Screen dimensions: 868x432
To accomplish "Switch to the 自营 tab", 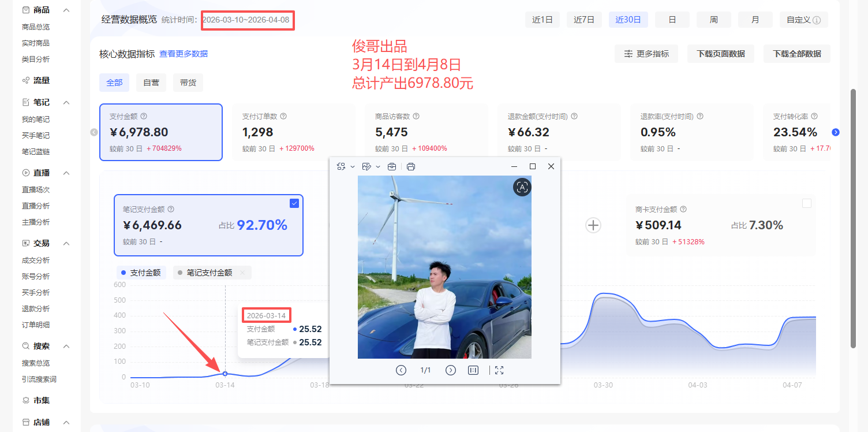I will pyautogui.click(x=151, y=82).
